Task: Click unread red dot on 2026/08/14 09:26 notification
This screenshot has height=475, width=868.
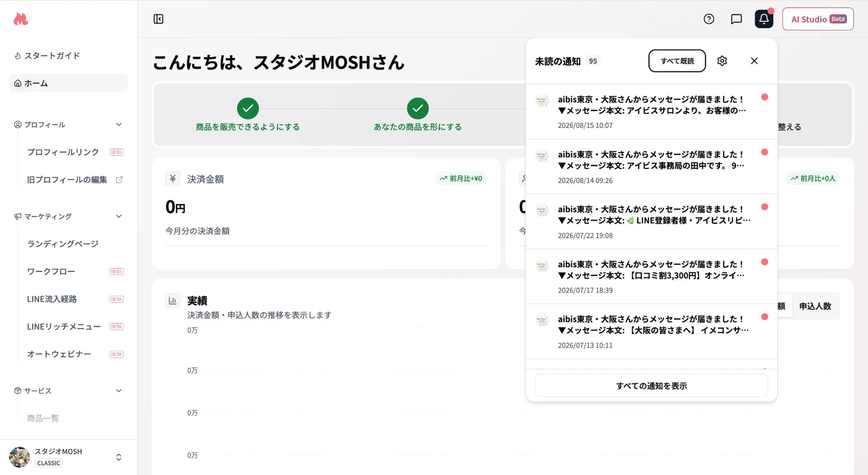Action: (765, 152)
